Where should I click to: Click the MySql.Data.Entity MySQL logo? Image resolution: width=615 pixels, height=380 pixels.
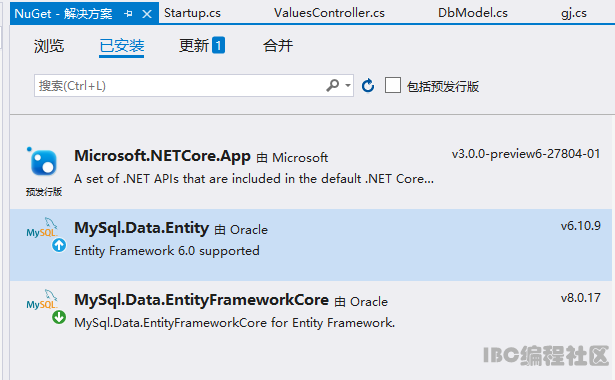point(42,228)
